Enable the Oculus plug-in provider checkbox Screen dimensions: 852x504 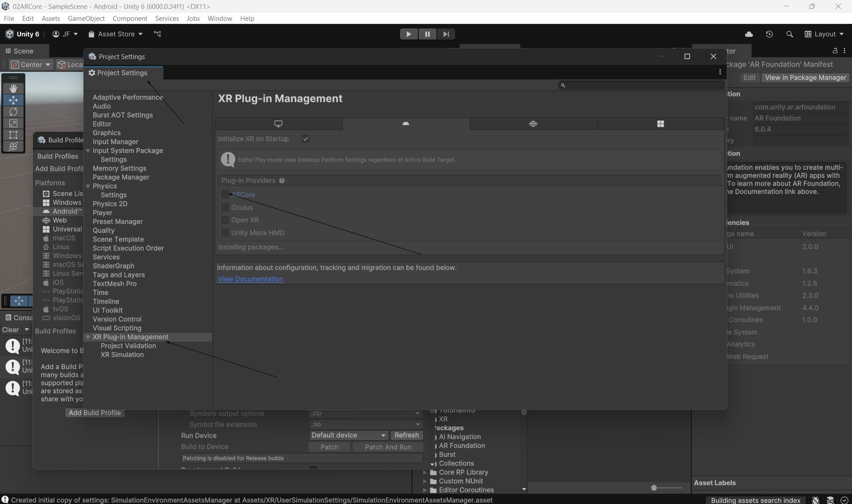tap(225, 207)
